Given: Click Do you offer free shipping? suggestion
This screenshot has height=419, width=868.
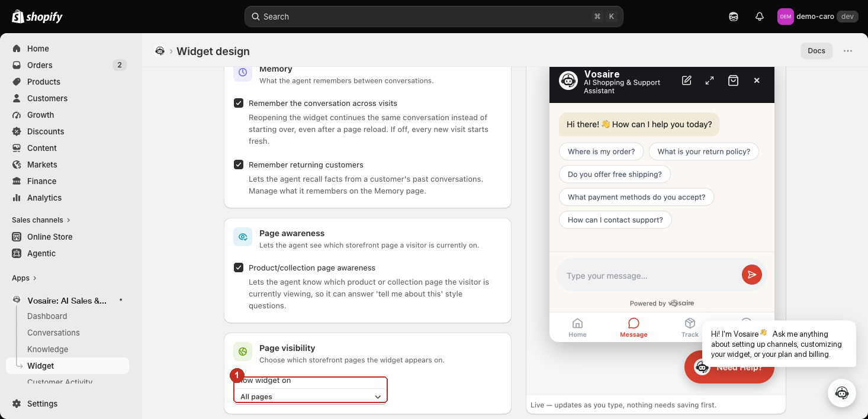Looking at the screenshot, I should click(x=615, y=175).
